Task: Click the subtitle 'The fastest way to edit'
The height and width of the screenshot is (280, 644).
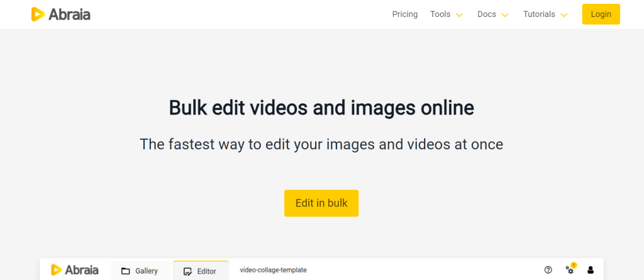Action: (x=321, y=144)
